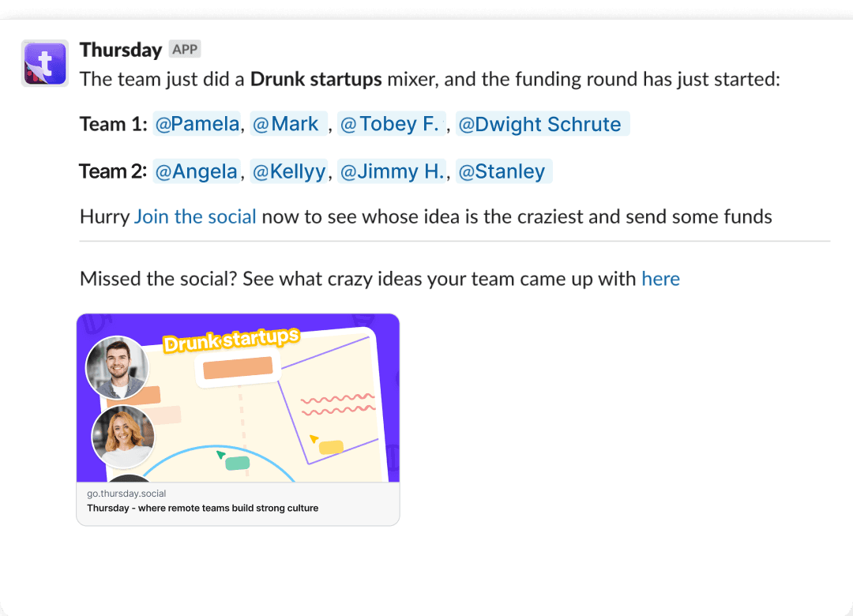
Task: Open the Join the social link
Action: (194, 216)
